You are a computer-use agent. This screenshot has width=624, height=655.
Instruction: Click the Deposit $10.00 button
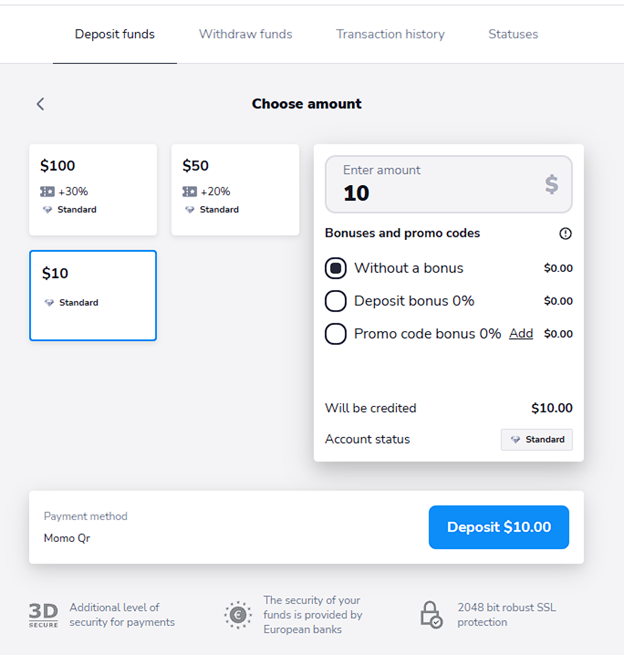point(499,527)
